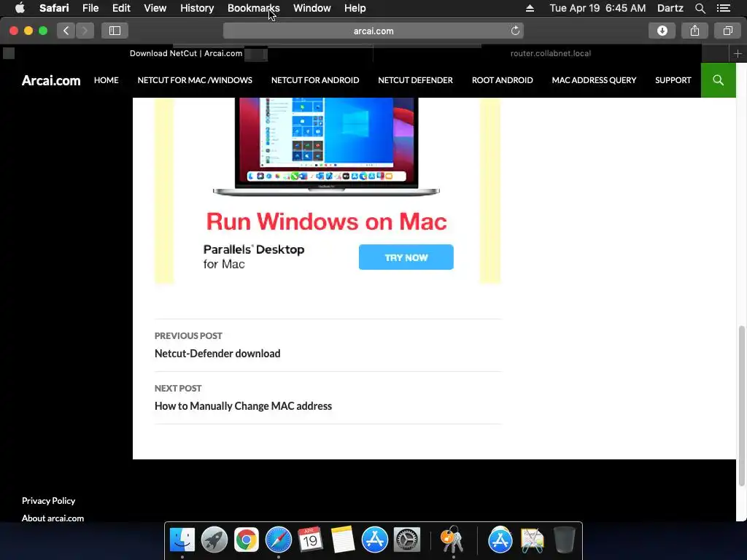Viewport: 747px width, 560px height.
Task: Reload the arcai.com page
Action: [x=515, y=31]
